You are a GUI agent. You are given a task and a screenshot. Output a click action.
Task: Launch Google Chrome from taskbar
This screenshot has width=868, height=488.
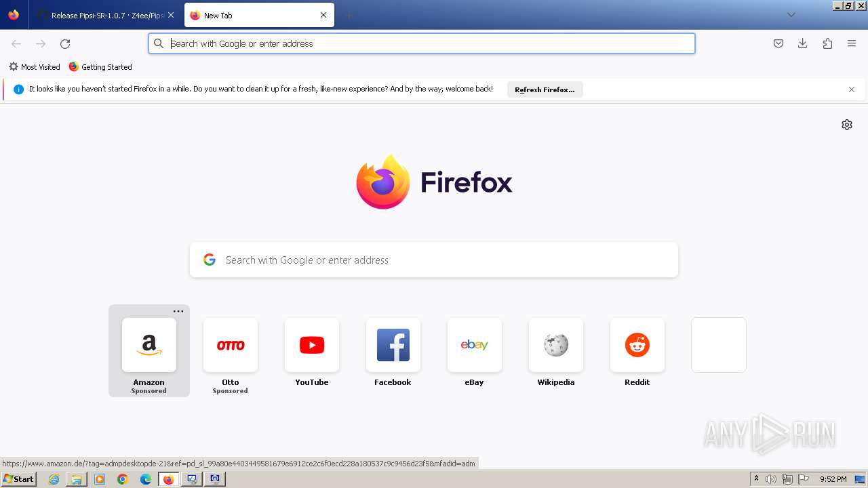(123, 479)
